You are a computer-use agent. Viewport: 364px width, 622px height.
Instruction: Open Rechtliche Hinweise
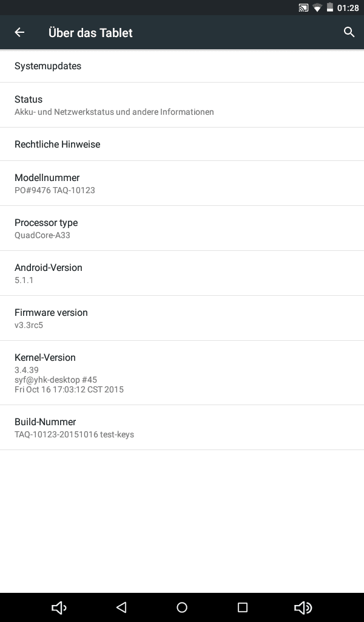coord(182,145)
